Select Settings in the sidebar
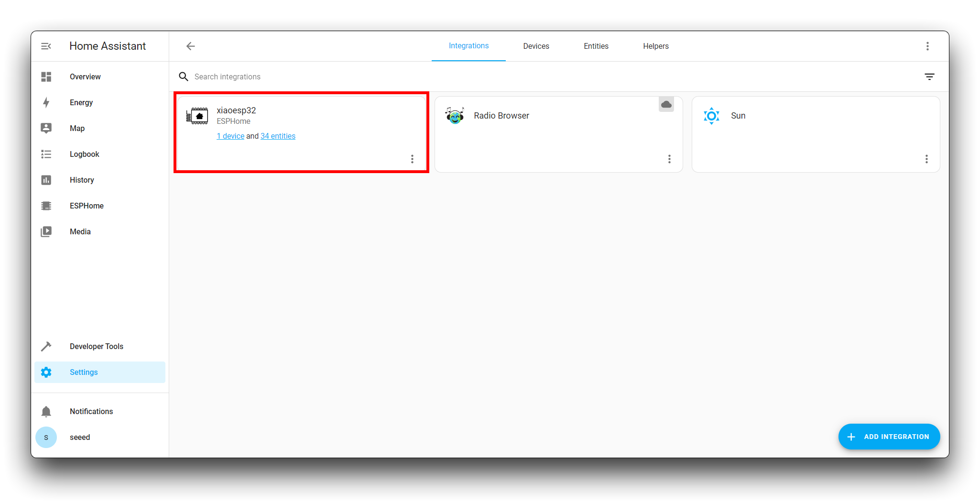This screenshot has height=504, width=980. coord(100,372)
